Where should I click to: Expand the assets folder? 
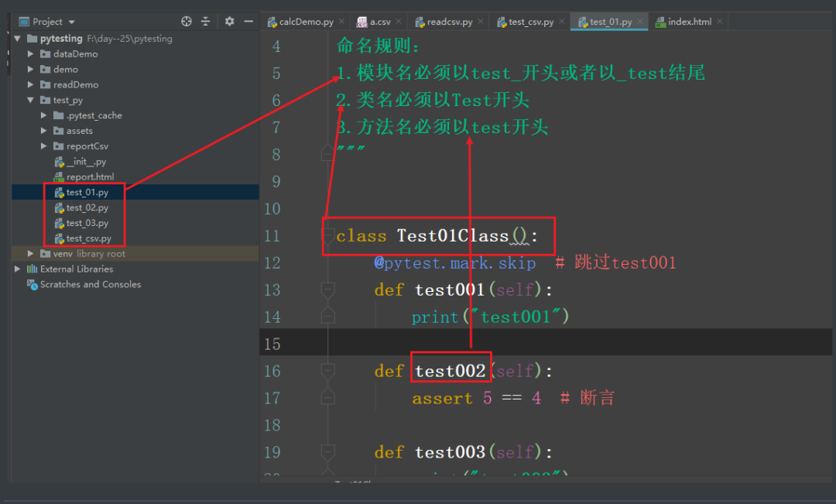43,131
